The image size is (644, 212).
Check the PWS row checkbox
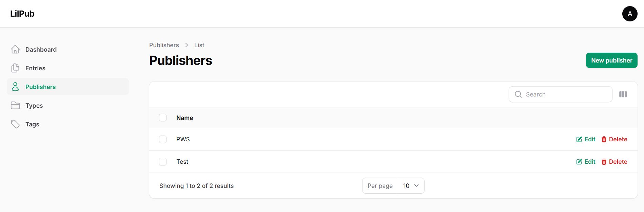pyautogui.click(x=163, y=139)
